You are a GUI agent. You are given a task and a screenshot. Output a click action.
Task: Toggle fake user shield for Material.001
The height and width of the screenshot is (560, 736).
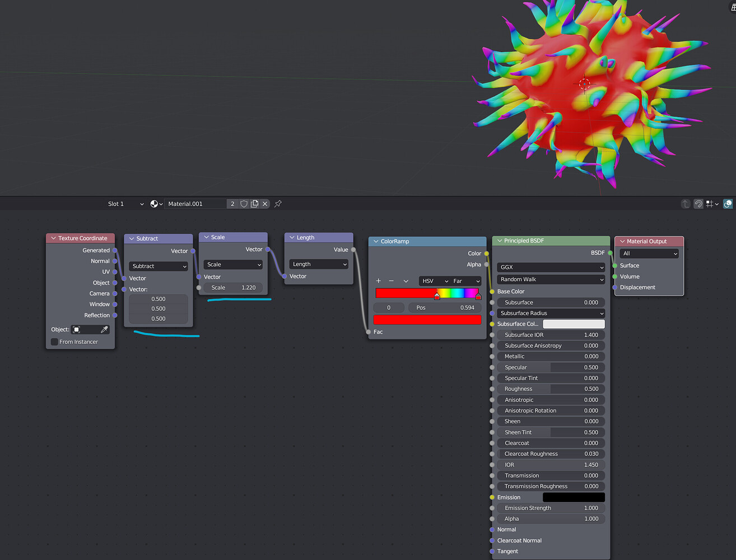[x=244, y=204]
